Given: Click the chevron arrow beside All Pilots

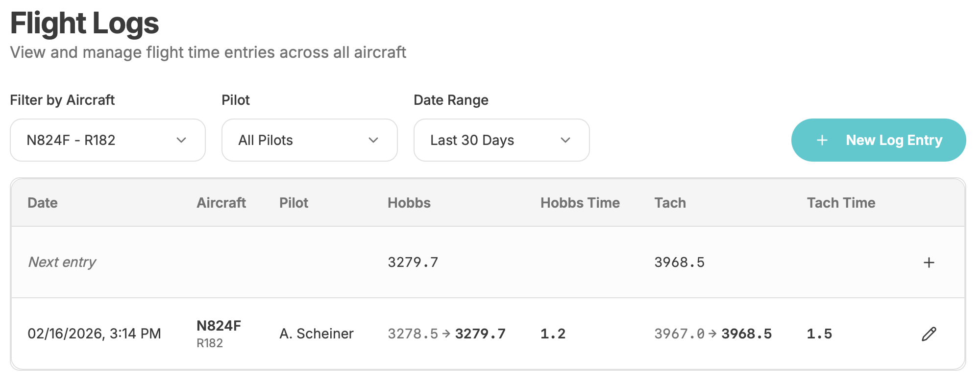Looking at the screenshot, I should 373,141.
